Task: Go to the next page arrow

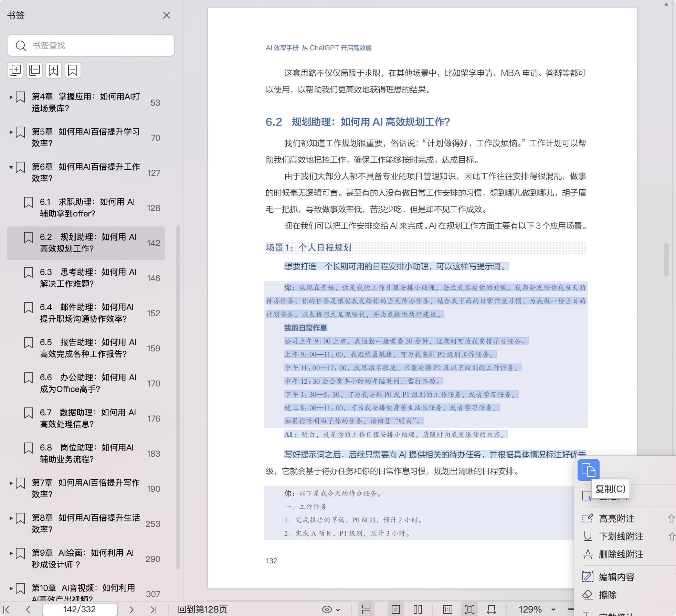Action: point(131,609)
